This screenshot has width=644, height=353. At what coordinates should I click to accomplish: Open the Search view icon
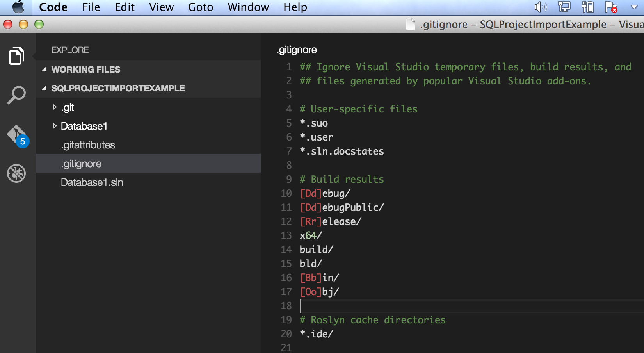coord(16,95)
